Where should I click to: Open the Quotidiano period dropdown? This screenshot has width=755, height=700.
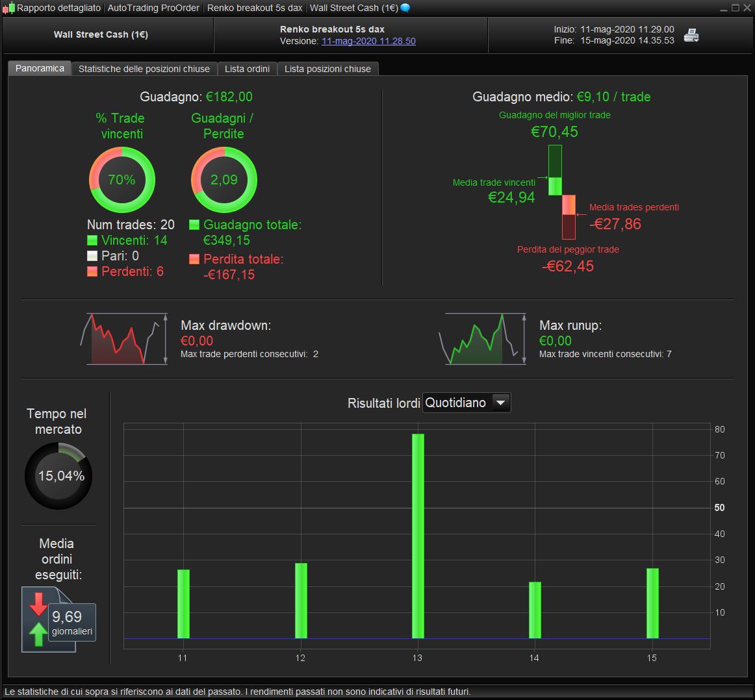click(x=466, y=403)
